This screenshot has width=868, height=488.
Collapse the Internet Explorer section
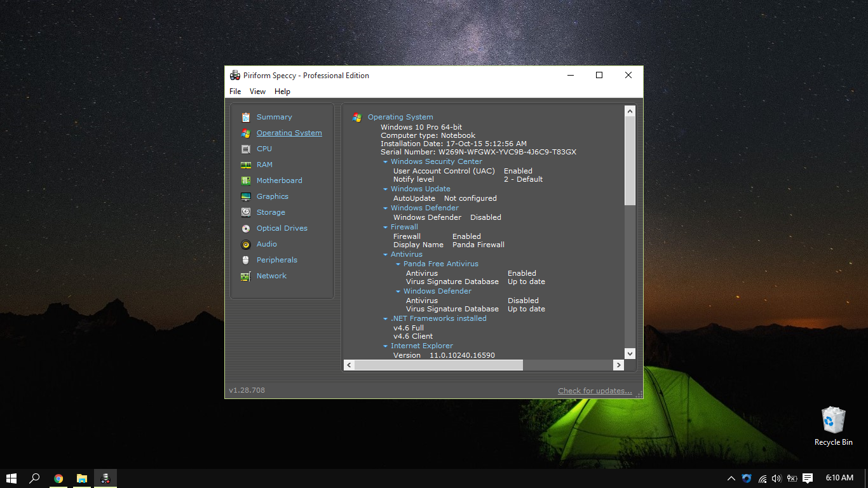coord(385,346)
